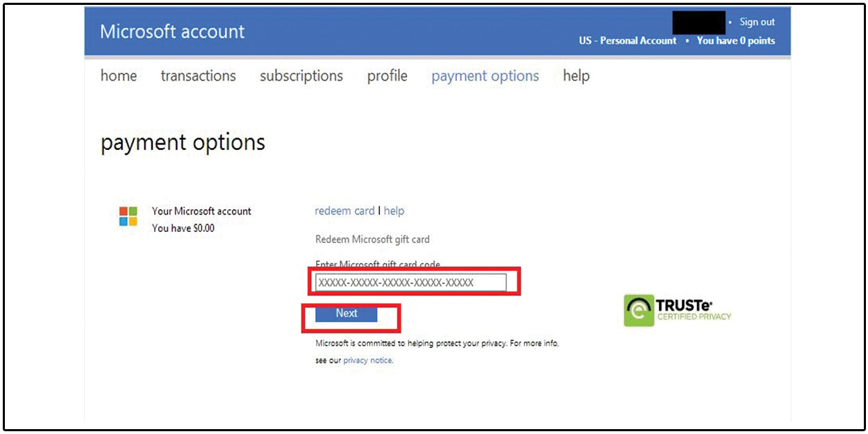Click the redeem card link
Screen dimensions: 868x434
[344, 210]
